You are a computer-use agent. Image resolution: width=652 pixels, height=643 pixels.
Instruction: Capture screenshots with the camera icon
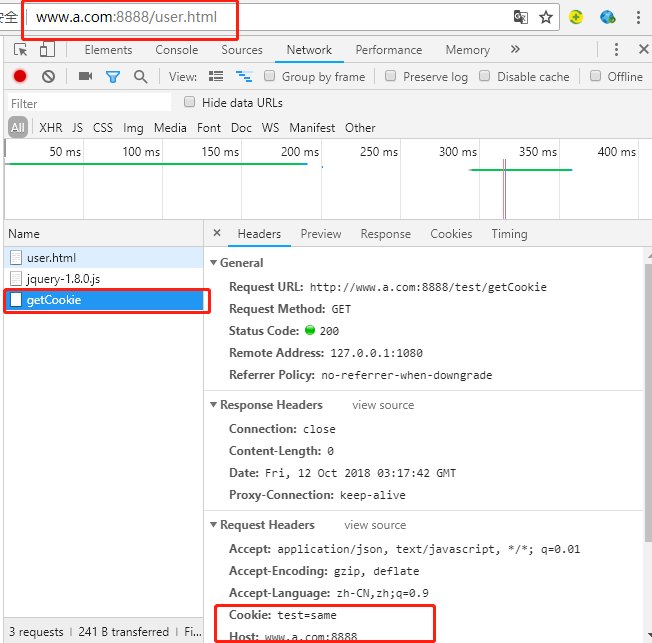click(x=85, y=76)
